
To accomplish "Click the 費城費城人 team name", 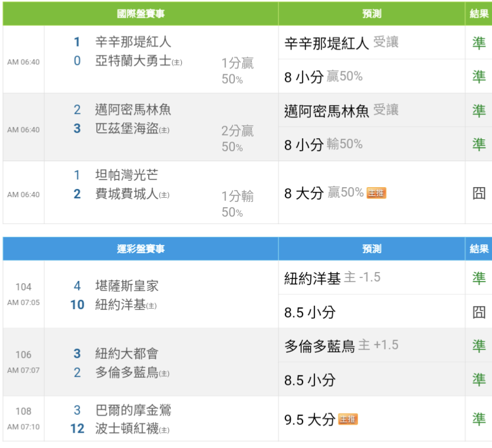I will coord(126,194).
